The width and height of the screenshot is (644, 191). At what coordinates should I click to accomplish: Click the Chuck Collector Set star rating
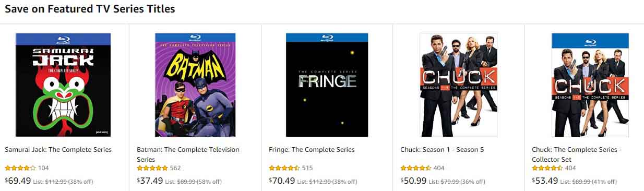click(547, 168)
